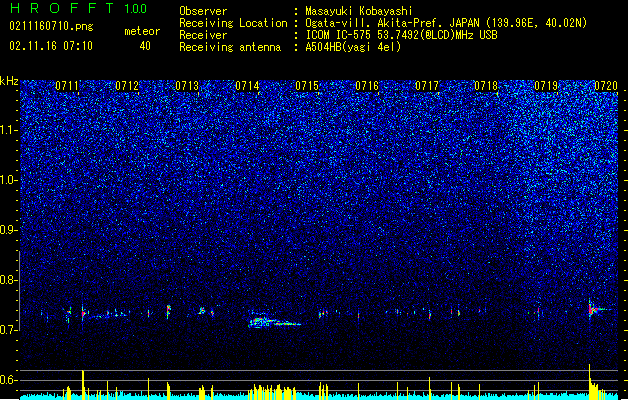This screenshot has width=629, height=400.
Task: Click the kHz axis unit label
Action: coord(9,81)
